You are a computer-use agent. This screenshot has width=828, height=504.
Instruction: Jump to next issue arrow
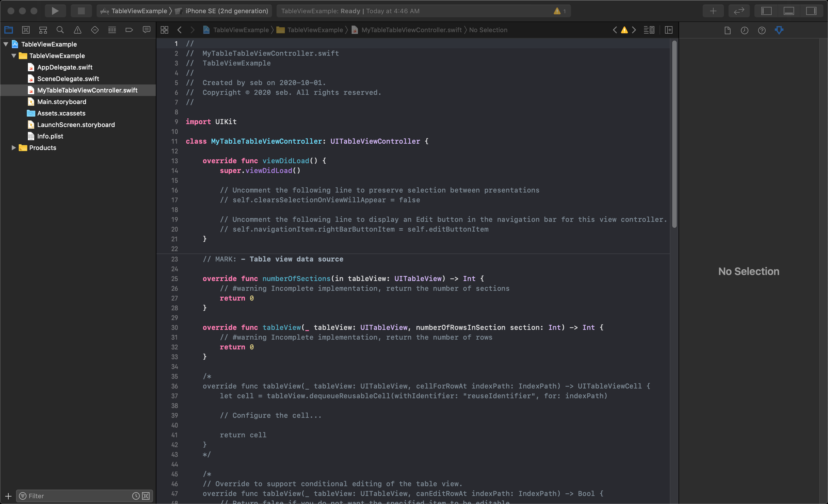click(x=634, y=30)
